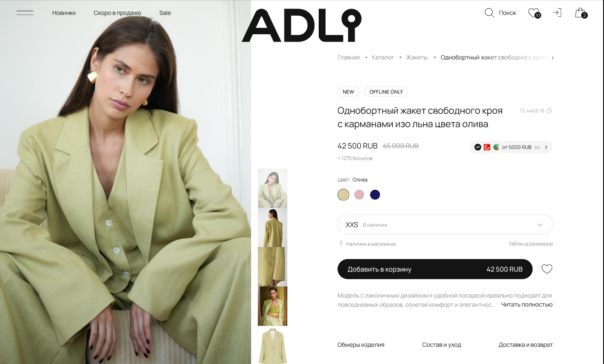This screenshot has height=364, width=604.
Task: Open favorites heart icon with badge 10
Action: (534, 13)
